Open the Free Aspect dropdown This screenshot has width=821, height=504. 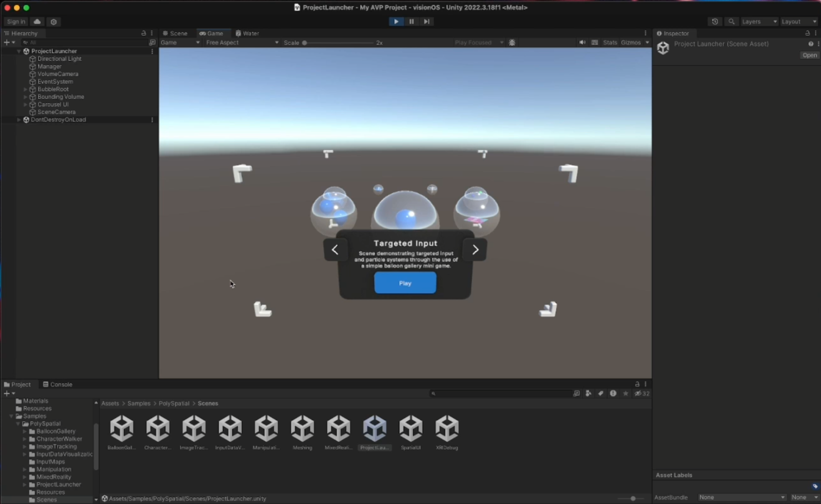(x=242, y=43)
